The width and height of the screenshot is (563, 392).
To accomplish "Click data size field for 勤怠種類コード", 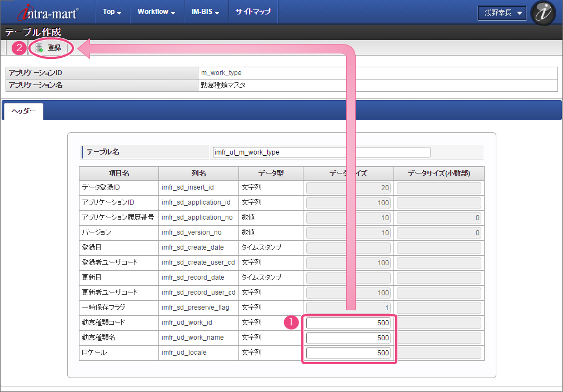I will (348, 322).
